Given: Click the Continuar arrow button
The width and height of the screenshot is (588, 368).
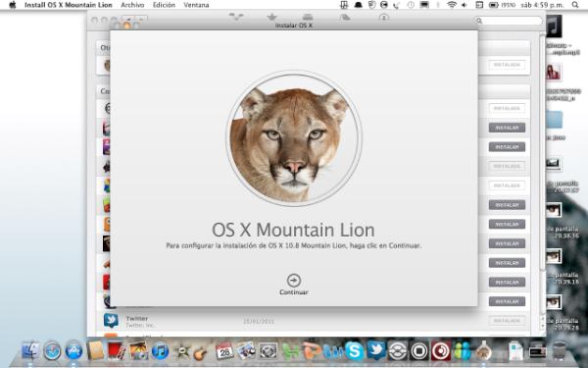Looking at the screenshot, I should [294, 281].
